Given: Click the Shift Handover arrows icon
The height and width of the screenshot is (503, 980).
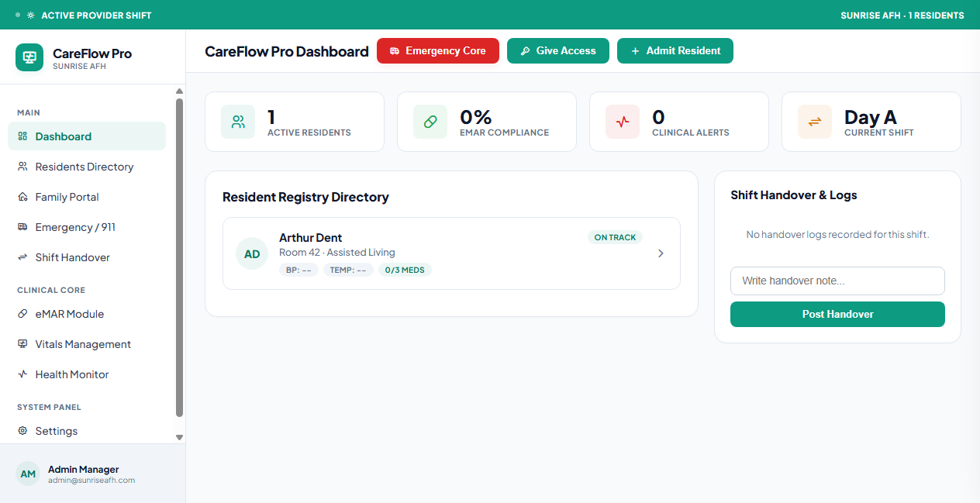Looking at the screenshot, I should coord(22,257).
